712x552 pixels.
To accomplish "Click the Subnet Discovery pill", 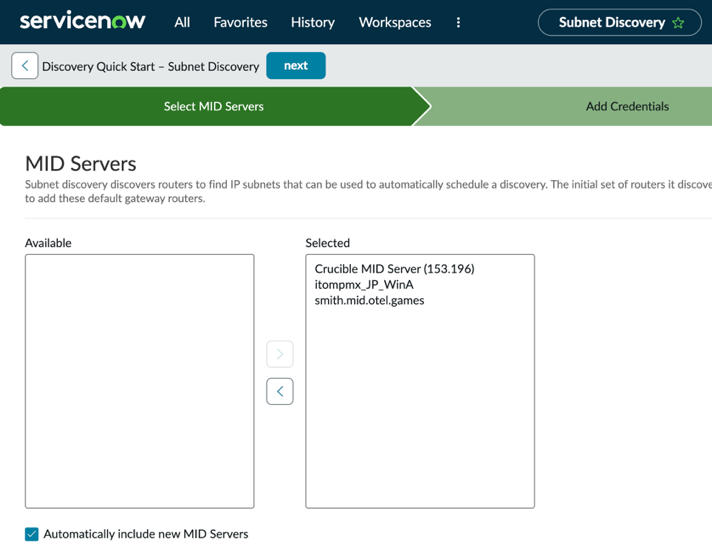I will coord(619,22).
